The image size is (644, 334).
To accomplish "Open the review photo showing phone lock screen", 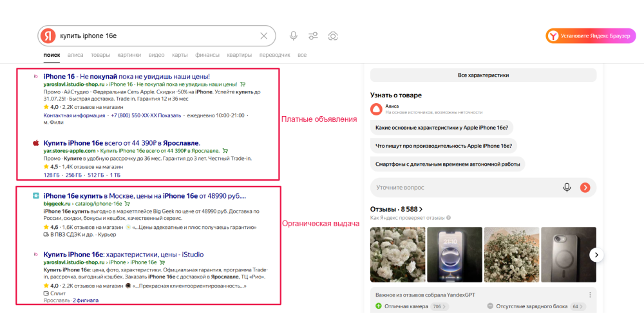I will coord(455,255).
